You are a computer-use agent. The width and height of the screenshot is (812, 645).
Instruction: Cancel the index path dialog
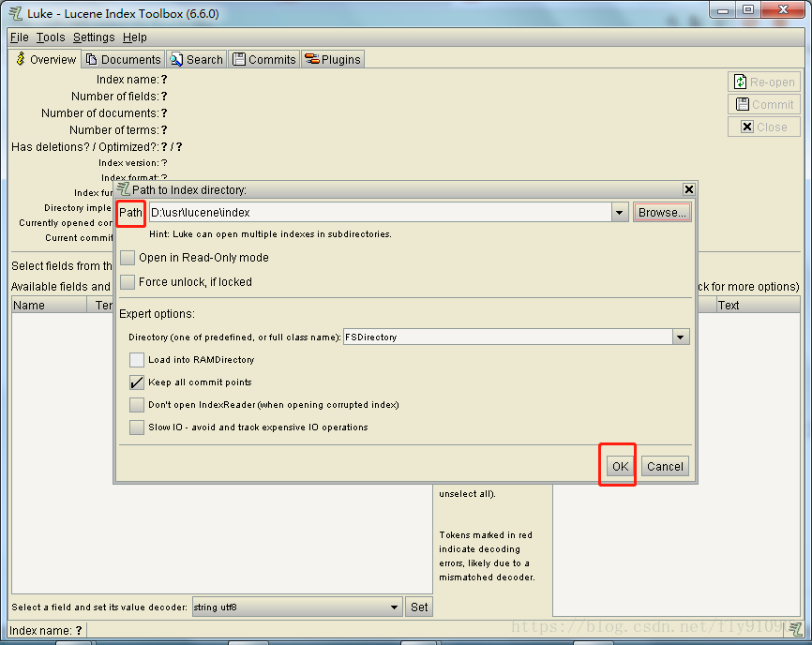click(x=665, y=467)
